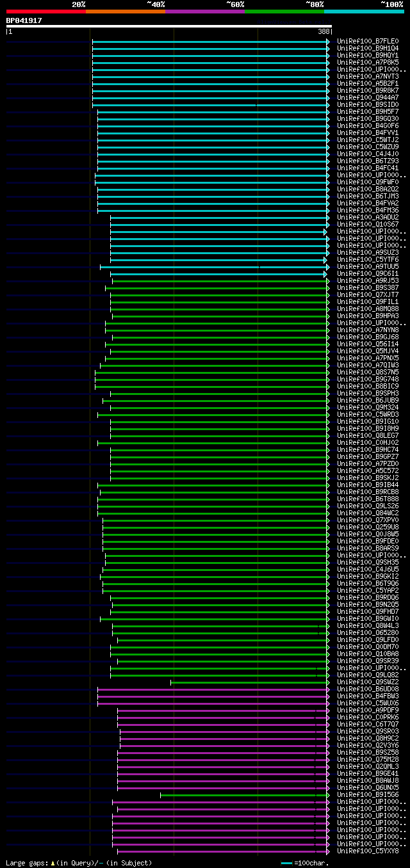Click hit UniRef100_A7NYN8
The height and width of the screenshot is (868, 410).
(x=368, y=330)
